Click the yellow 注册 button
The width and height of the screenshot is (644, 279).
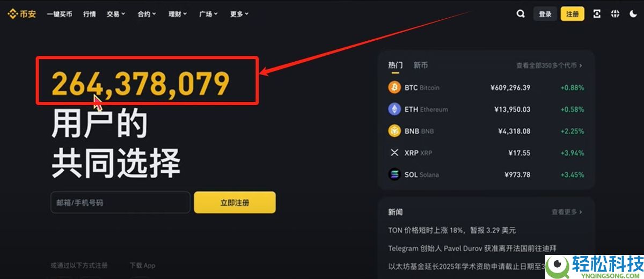coord(573,14)
